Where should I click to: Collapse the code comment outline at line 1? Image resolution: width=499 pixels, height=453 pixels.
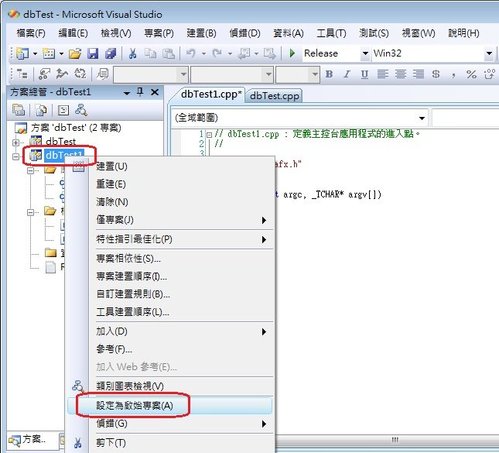pos(209,135)
